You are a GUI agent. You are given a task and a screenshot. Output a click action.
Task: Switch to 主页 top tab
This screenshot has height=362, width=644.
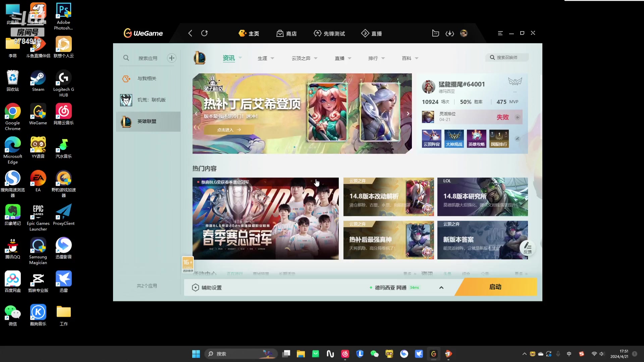point(249,34)
